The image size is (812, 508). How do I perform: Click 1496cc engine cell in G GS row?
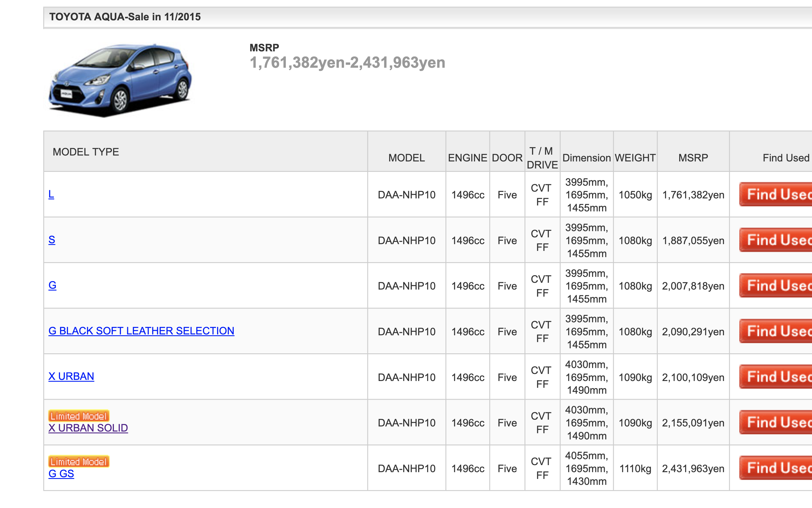click(x=468, y=468)
